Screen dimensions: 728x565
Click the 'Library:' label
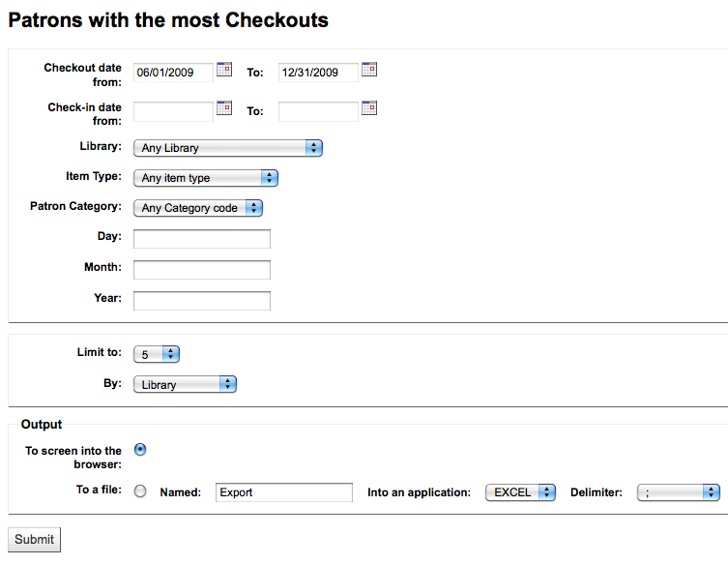(101, 146)
